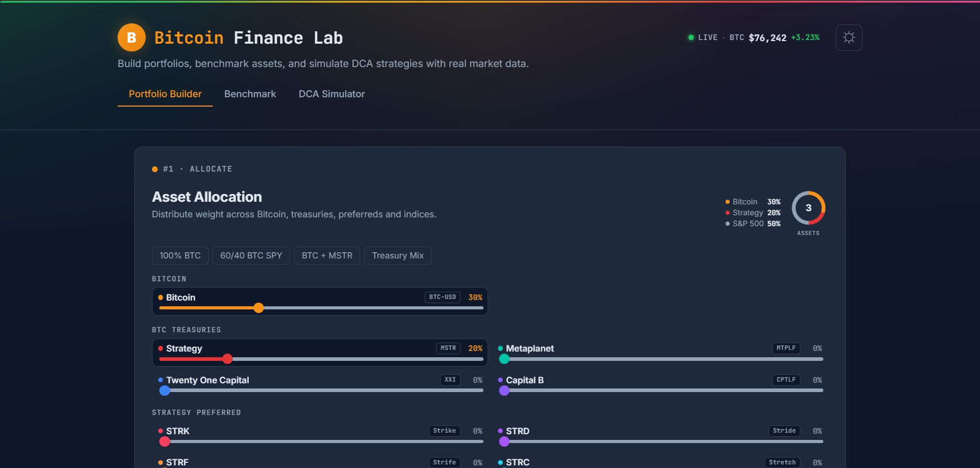Switch to the Benchmark tab
Viewport: 980px width, 468px height.
[250, 94]
